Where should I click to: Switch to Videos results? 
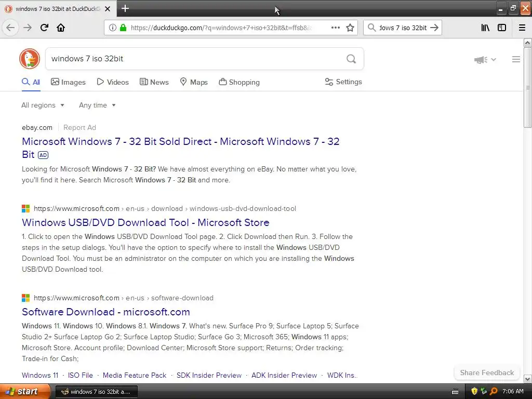click(113, 82)
